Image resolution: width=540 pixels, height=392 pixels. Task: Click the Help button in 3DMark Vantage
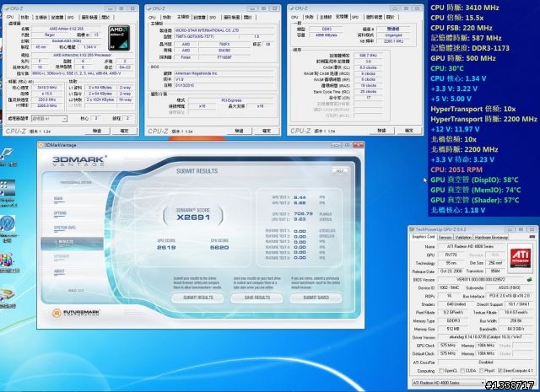339,171
